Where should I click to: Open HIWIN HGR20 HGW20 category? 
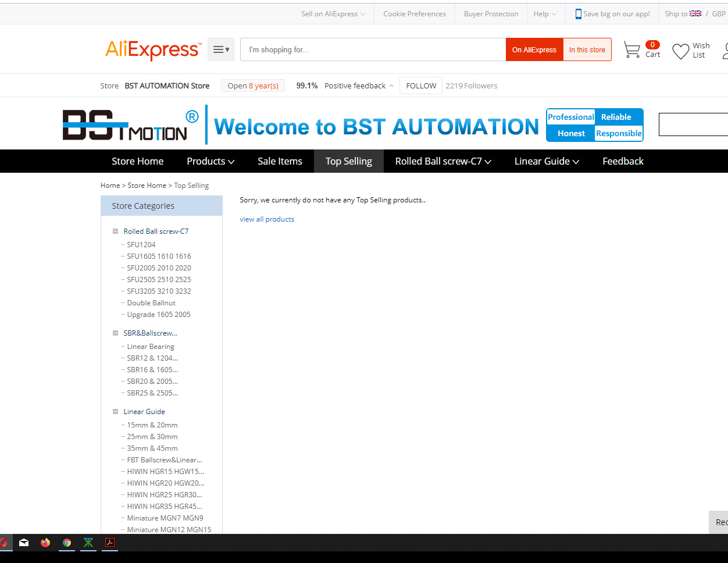166,483
